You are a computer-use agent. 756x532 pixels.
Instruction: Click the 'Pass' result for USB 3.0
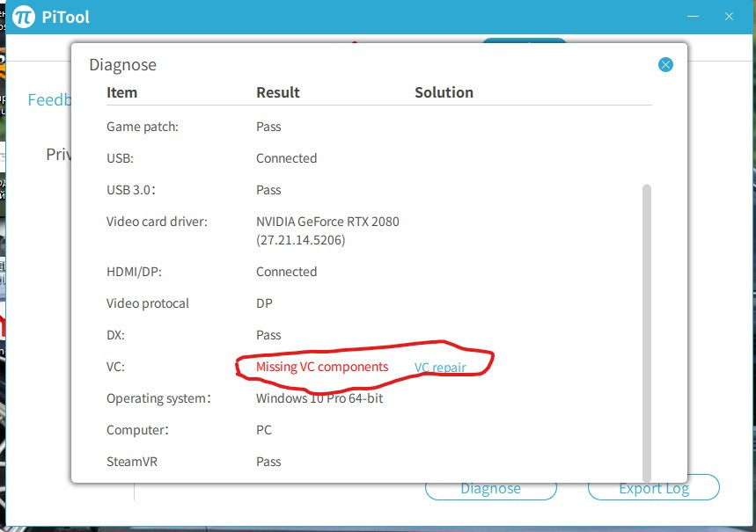(x=268, y=190)
